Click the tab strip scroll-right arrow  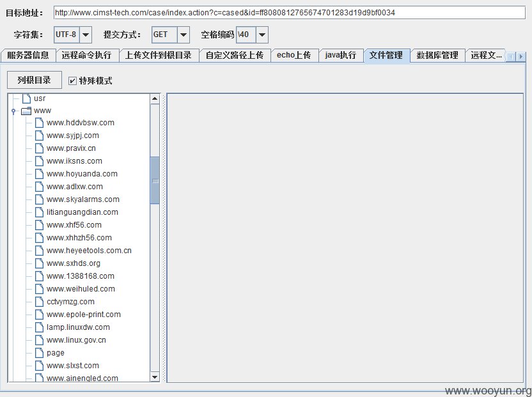tap(520, 57)
